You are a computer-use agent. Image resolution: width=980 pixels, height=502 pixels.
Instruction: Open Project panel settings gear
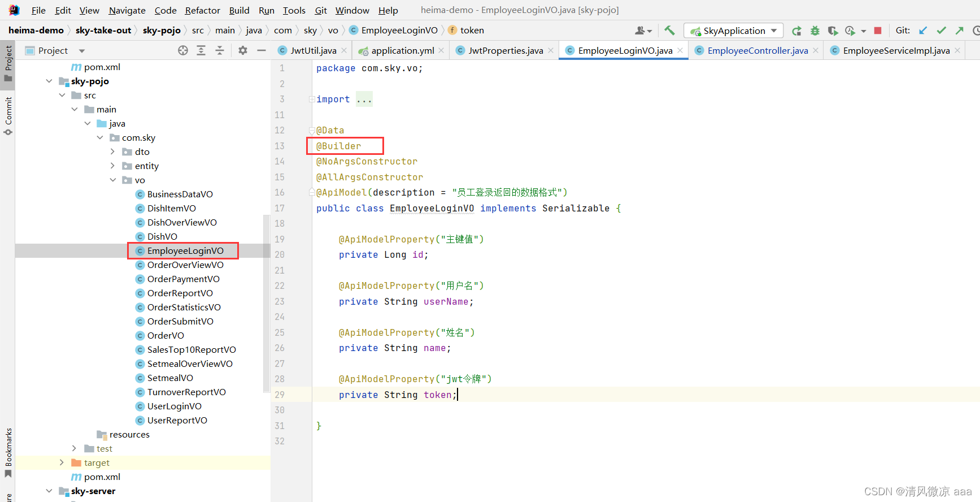(243, 50)
